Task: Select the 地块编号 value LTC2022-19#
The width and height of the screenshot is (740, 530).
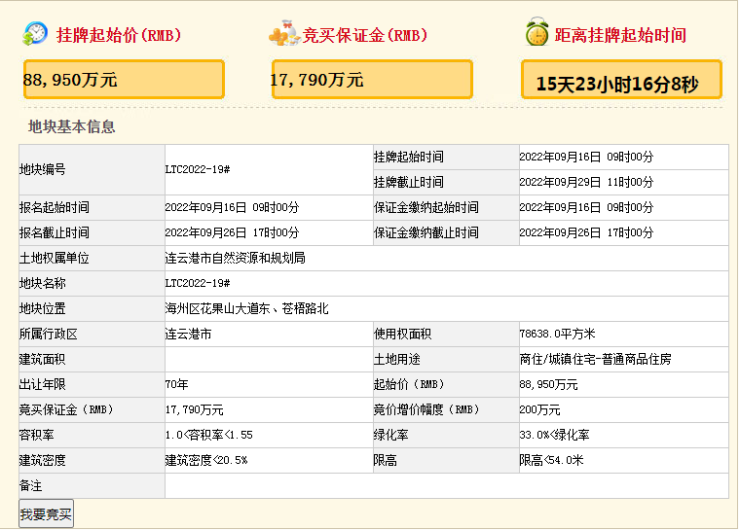Action: coord(197,169)
